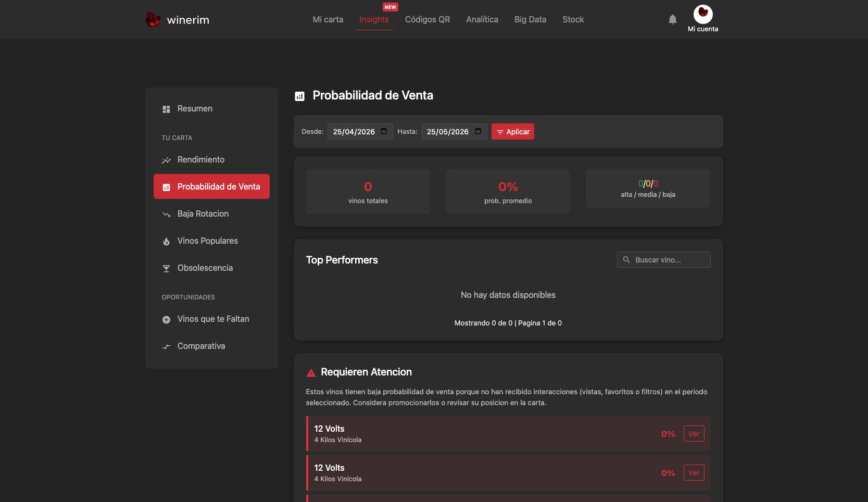This screenshot has height=502, width=868.
Task: Click 'No hay datos disponibles' text
Action: [508, 295]
